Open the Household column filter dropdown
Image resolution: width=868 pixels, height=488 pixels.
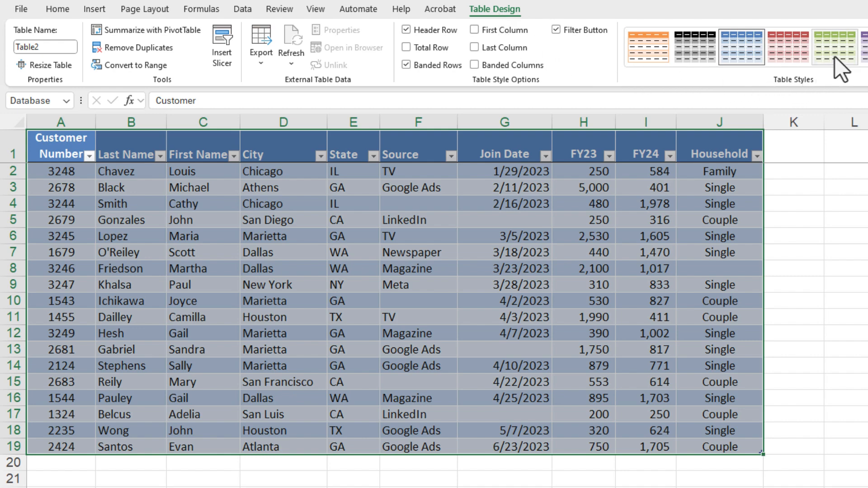(x=756, y=156)
